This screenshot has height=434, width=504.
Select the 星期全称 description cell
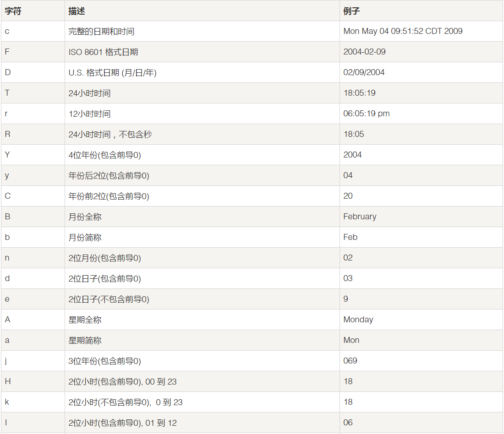85,320
